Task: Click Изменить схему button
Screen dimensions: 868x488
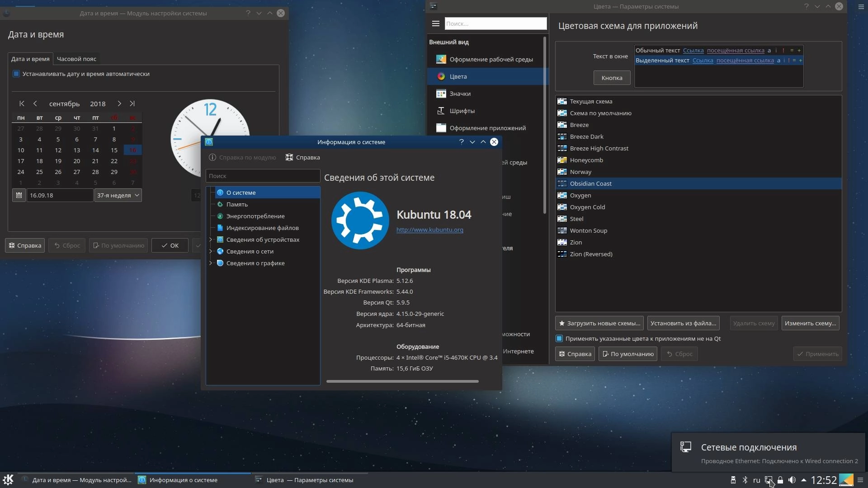Action: tap(810, 323)
